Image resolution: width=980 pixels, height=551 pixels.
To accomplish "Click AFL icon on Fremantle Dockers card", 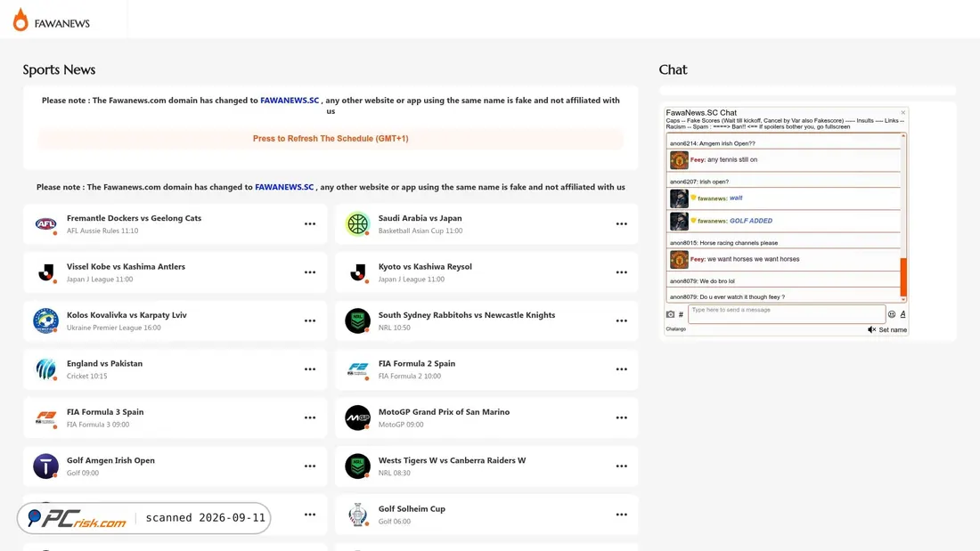I will 45,223.
